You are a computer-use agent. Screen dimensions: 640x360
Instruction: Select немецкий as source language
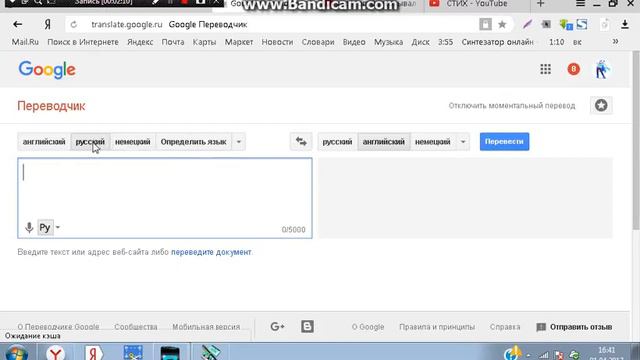(133, 142)
